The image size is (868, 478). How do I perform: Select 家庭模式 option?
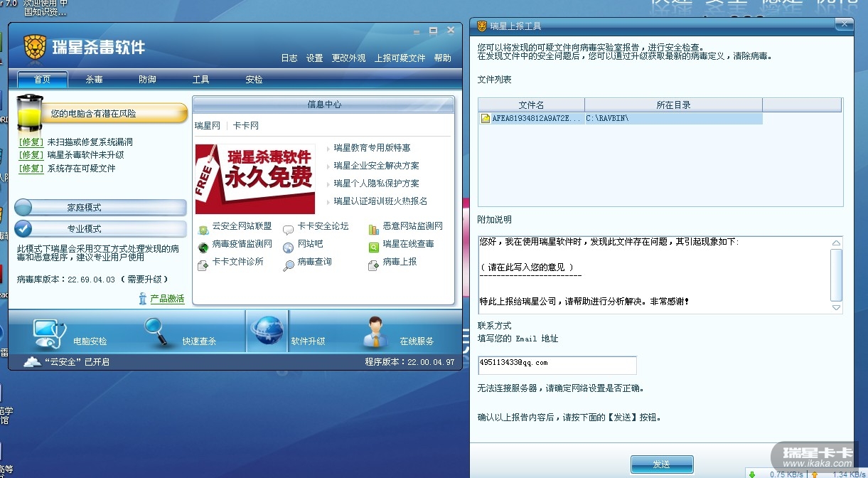[x=100, y=207]
